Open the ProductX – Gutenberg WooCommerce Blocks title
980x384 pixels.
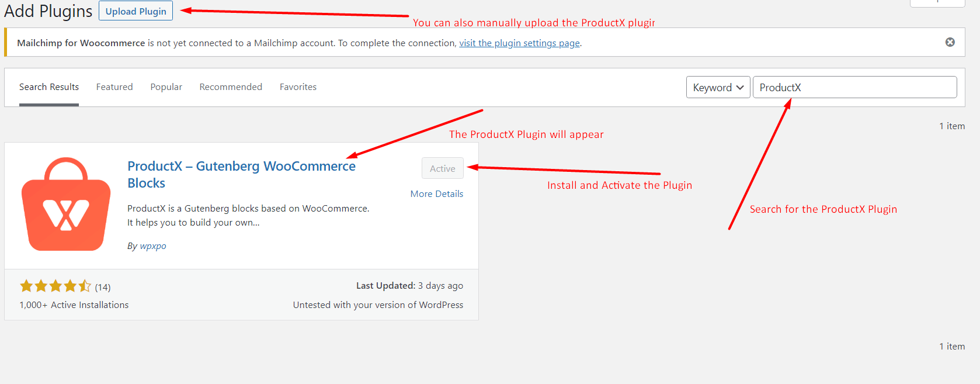pos(241,174)
